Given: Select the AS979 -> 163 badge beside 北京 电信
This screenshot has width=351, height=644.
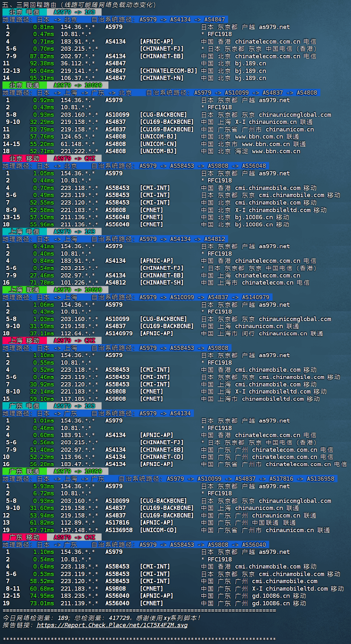Looking at the screenshot, I should point(74,12).
